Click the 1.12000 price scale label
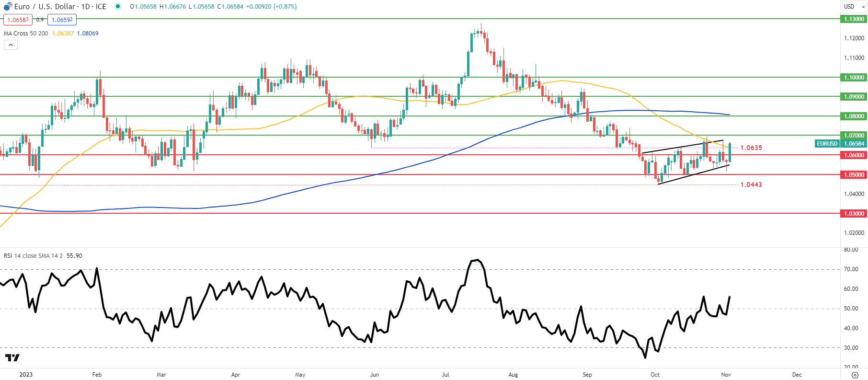Viewport: 868px width, 380px height. 854,38
